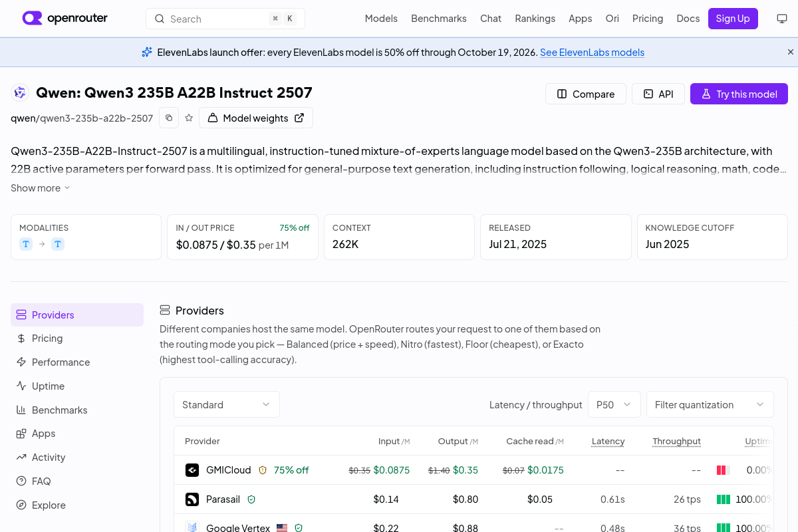Screen dimensions: 798x532
Task: Dismiss the ElevenLabs offer banner
Action: [x=791, y=52]
